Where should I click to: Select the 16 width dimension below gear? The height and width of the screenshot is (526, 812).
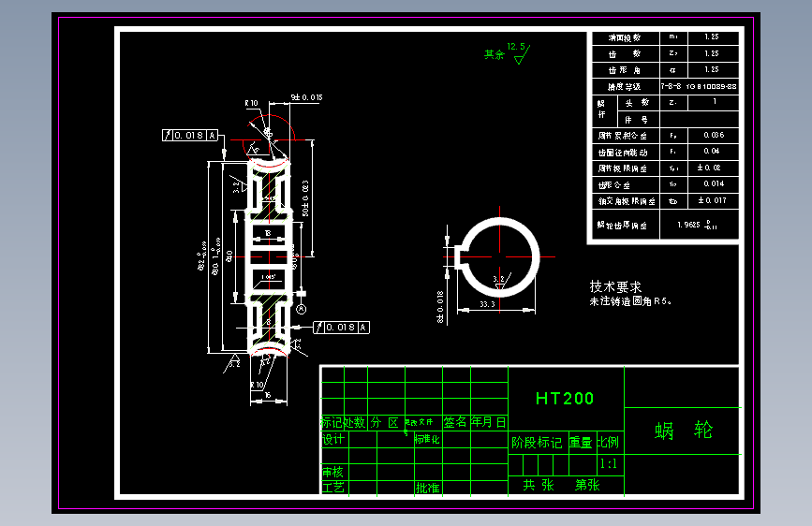(x=268, y=395)
